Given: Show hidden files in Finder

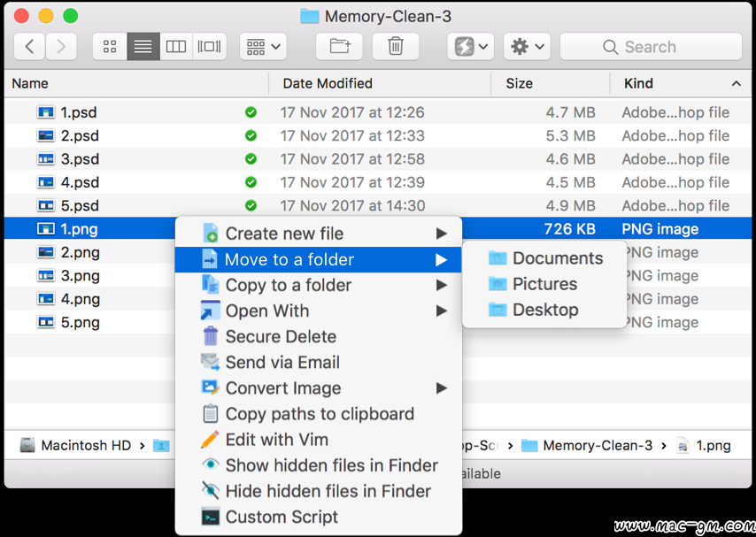Looking at the screenshot, I should click(331, 465).
